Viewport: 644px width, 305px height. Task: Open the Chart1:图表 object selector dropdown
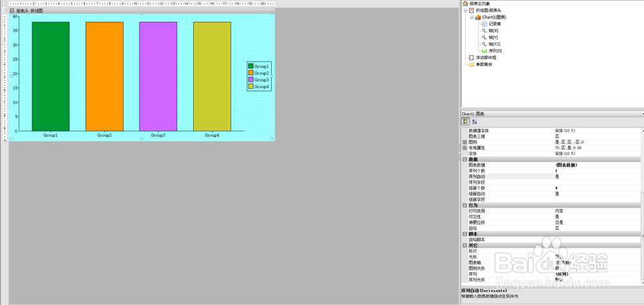pos(642,114)
